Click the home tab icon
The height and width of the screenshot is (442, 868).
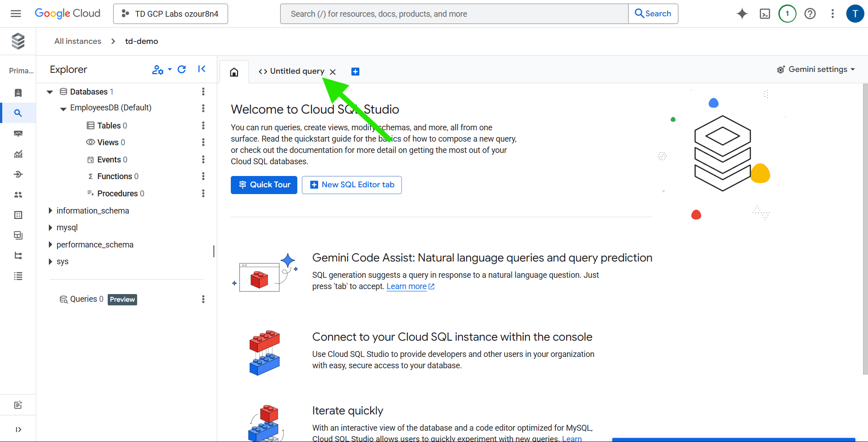(234, 72)
